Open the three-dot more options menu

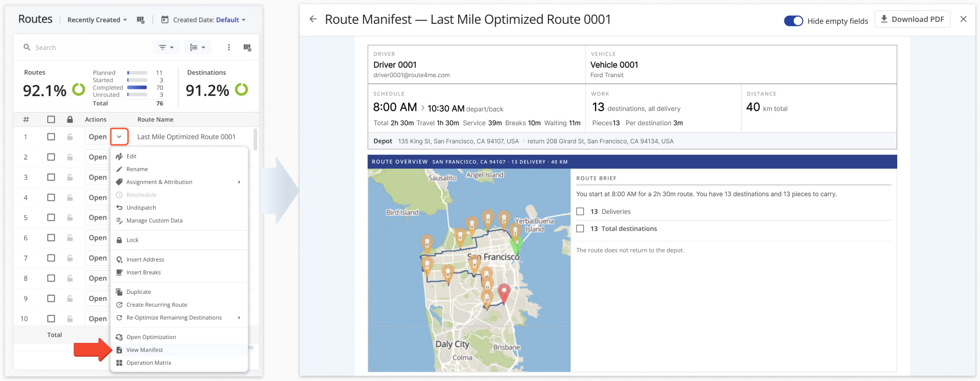click(229, 47)
